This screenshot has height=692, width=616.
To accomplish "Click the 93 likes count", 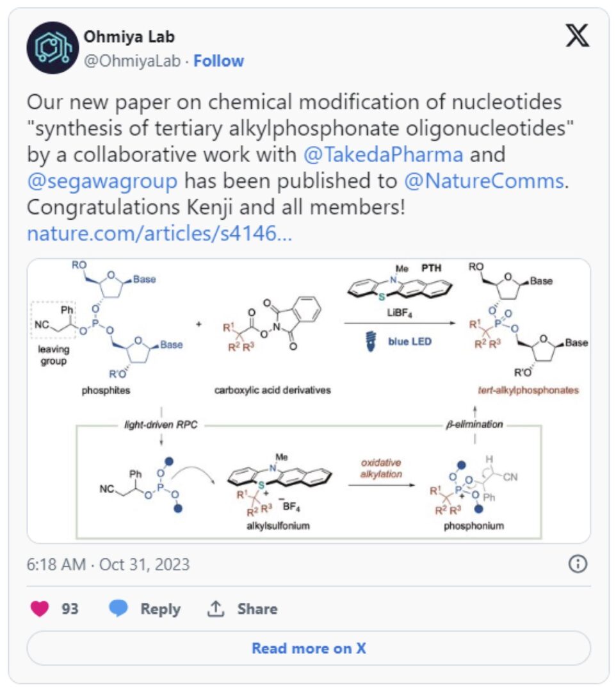I will pyautogui.click(x=70, y=609).
